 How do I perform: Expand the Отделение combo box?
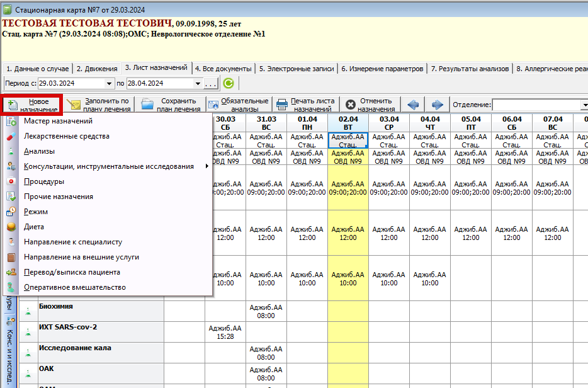point(584,105)
